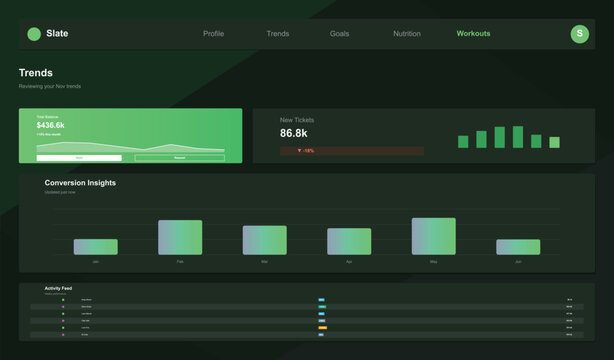Image resolution: width=614 pixels, height=360 pixels.
Task: Click the New Tickets label
Action: click(x=297, y=120)
